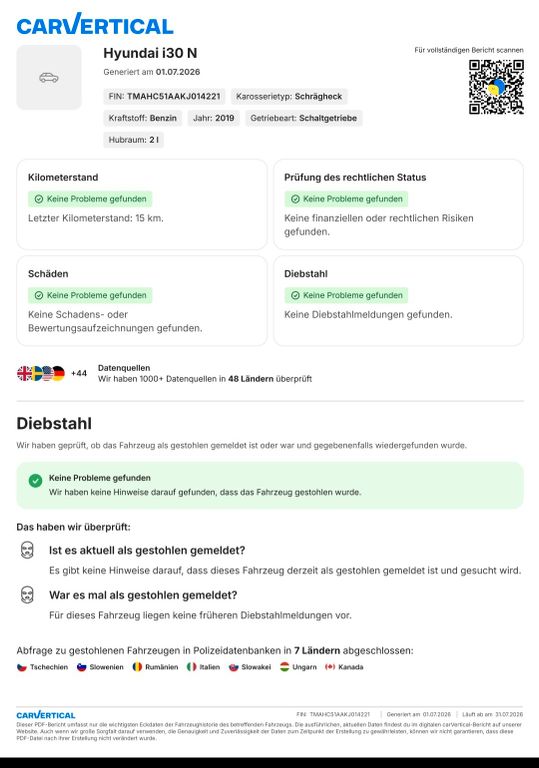Click the Kanada flag icon

pyautogui.click(x=330, y=667)
